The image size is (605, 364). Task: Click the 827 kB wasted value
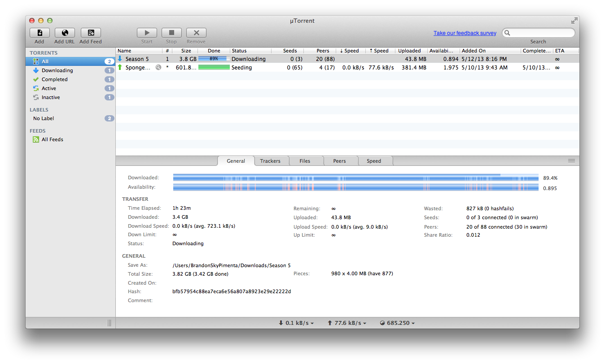tap(490, 208)
